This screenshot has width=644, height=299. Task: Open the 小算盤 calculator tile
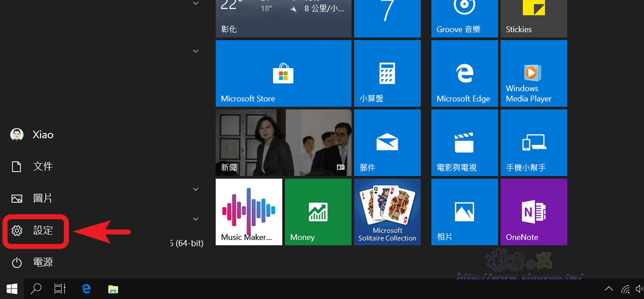coord(387,73)
